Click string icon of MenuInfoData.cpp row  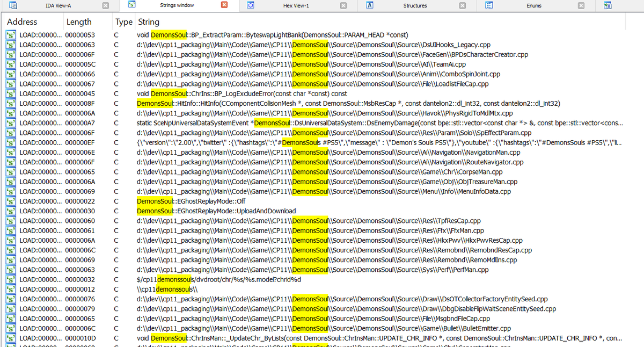click(11, 191)
